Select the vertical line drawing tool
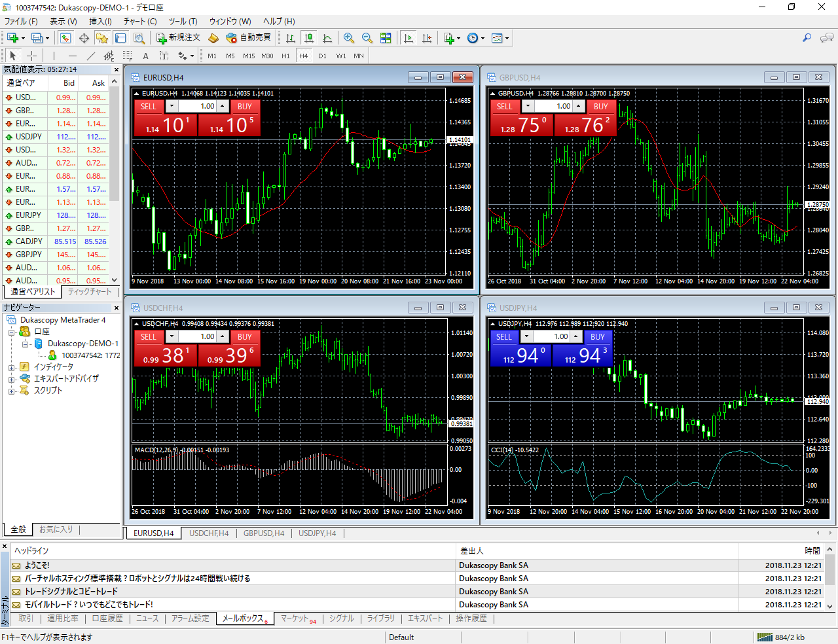838x644 pixels. coord(54,56)
